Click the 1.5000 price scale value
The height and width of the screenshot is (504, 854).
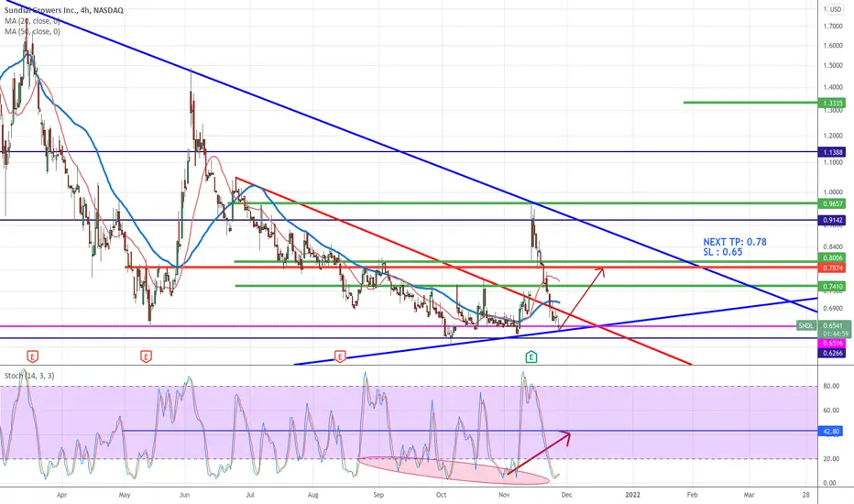click(x=833, y=65)
